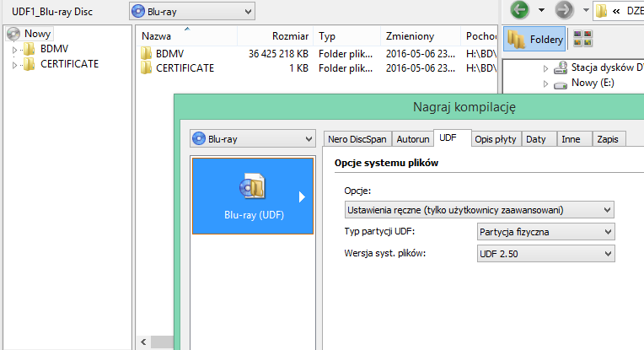Viewport: 644px width, 350px height.
Task: Open Blu-ray dropdown in Nagraj kompilację dialog
Action: [x=253, y=139]
